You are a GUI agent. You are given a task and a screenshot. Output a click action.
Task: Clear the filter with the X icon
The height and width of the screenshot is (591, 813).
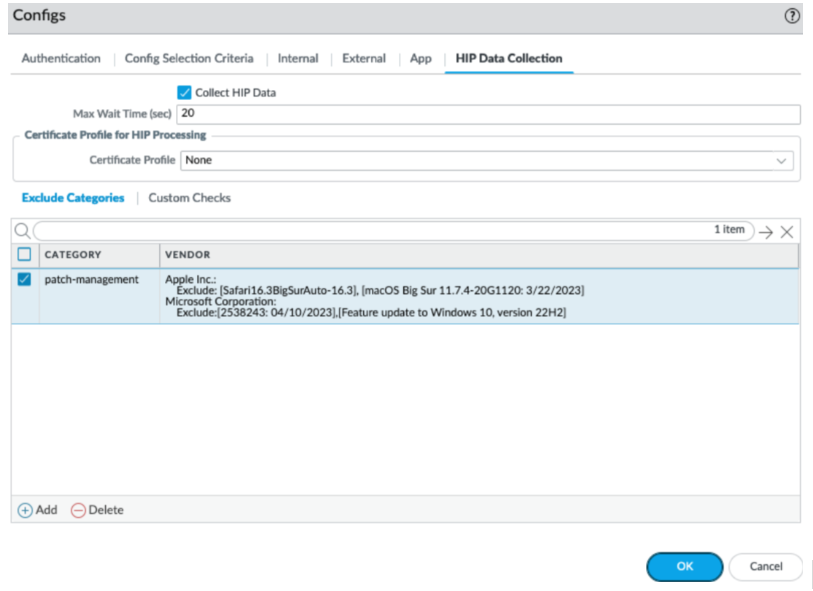tap(789, 230)
